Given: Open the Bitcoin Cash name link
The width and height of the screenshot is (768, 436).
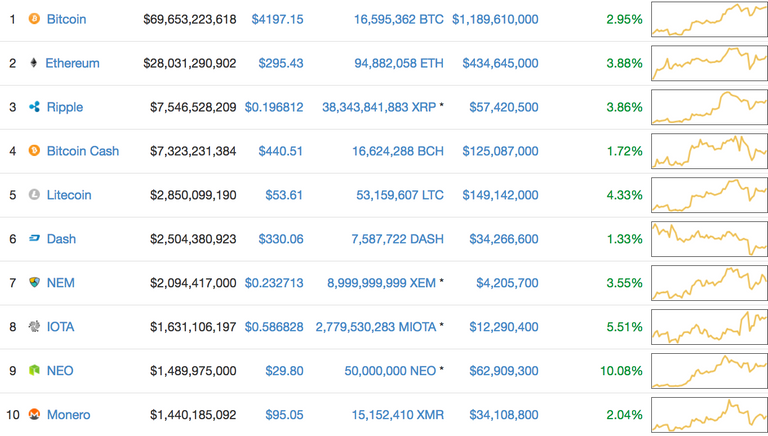Looking at the screenshot, I should coord(83,151).
